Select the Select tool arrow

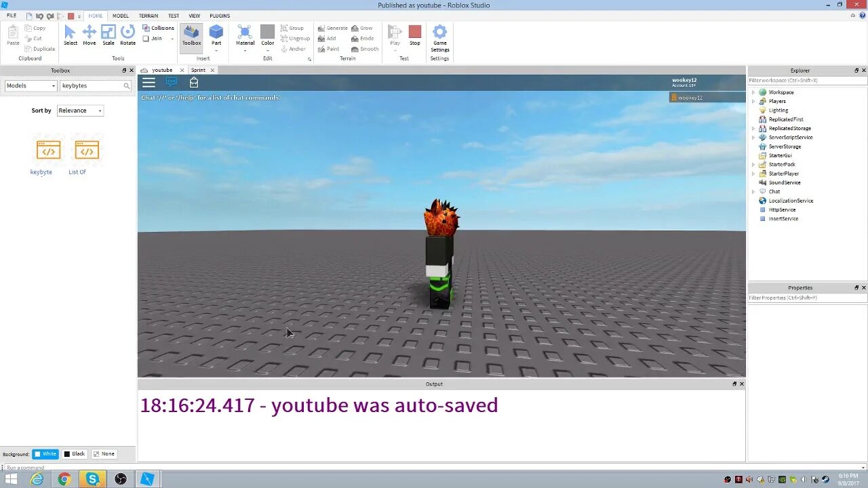point(70,35)
